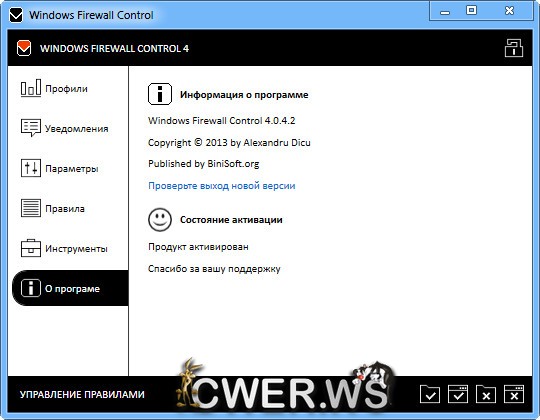Click the title bar application icon
The height and width of the screenshot is (420, 540).
[16, 15]
